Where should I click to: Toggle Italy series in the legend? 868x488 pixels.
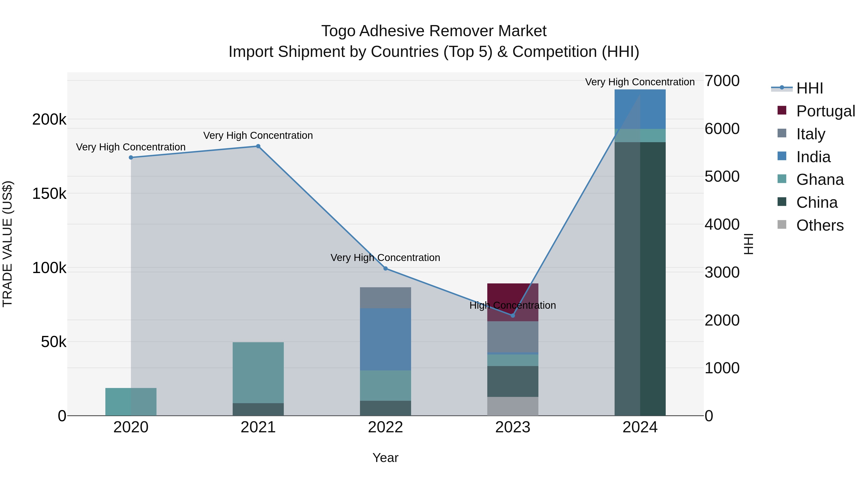[801, 134]
